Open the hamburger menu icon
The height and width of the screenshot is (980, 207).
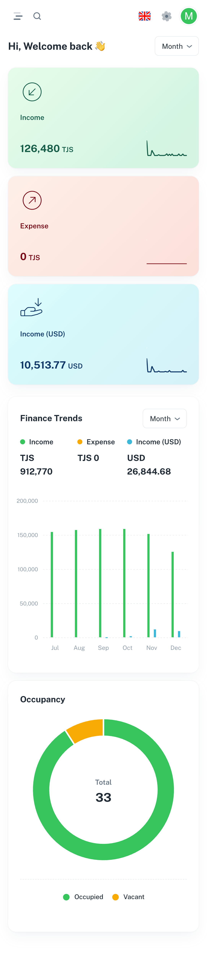tap(18, 16)
